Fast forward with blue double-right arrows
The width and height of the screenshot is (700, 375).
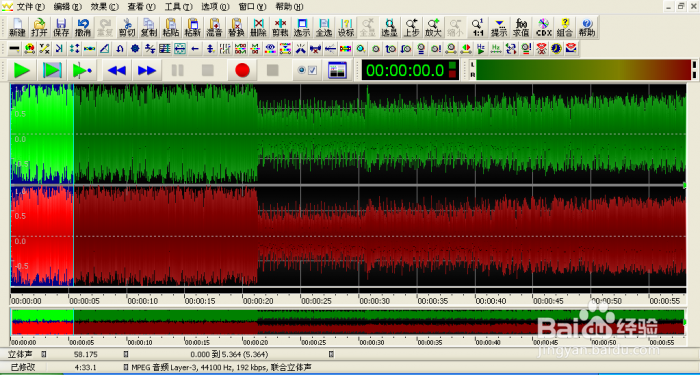(147, 70)
